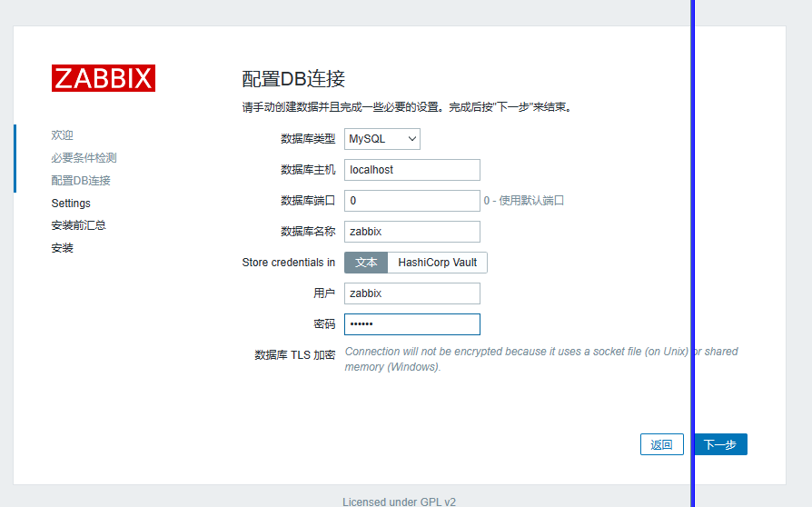Click the 数据库 TLS 加密 label
This screenshot has width=812, height=507.
tap(295, 354)
